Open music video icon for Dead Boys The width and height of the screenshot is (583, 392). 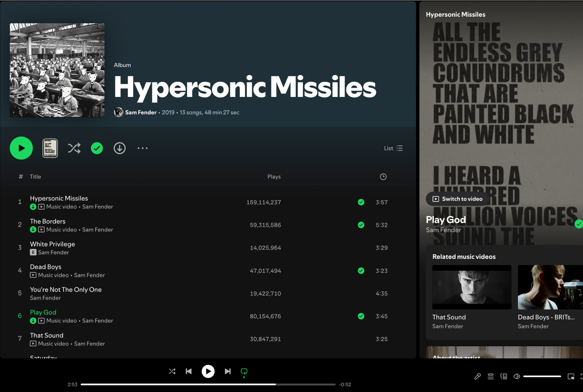tap(33, 275)
